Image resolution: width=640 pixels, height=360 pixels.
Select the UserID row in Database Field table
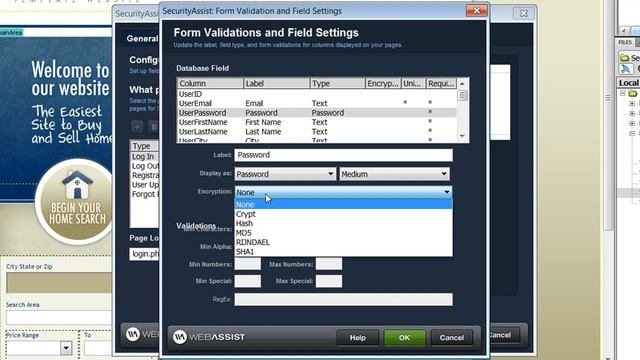pyautogui.click(x=317, y=94)
